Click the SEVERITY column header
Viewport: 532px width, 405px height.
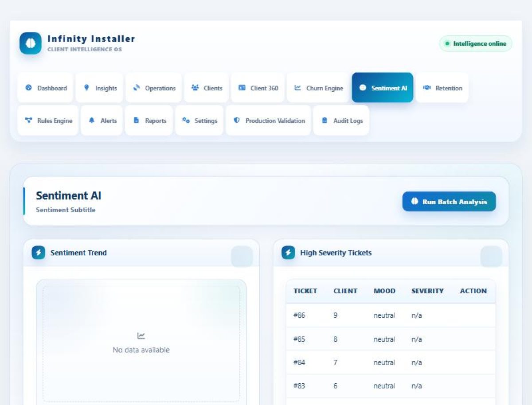coord(427,291)
